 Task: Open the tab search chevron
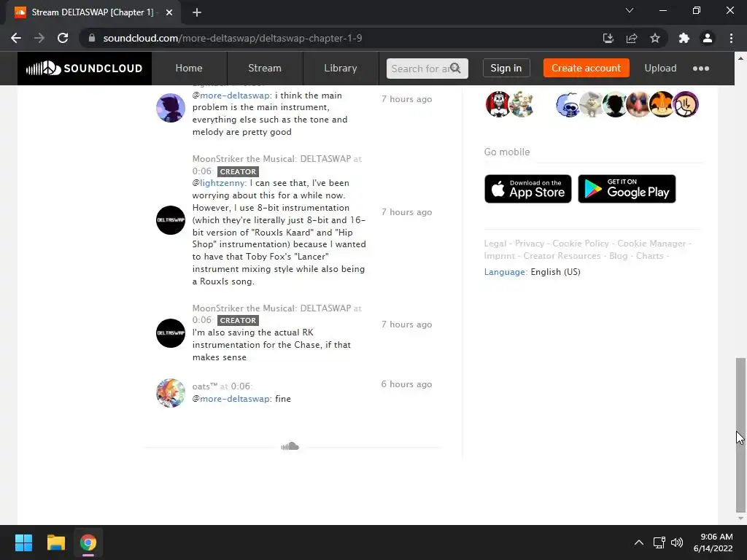pyautogui.click(x=630, y=10)
